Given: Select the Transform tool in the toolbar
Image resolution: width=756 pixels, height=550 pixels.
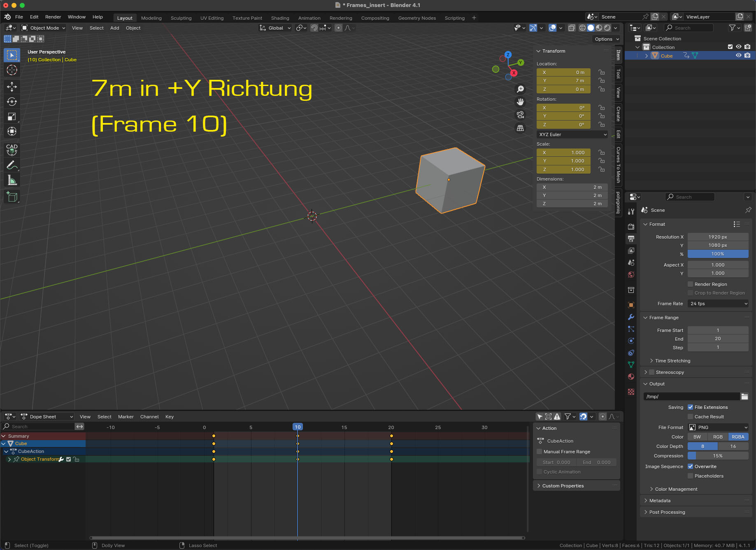Looking at the screenshot, I should point(12,132).
